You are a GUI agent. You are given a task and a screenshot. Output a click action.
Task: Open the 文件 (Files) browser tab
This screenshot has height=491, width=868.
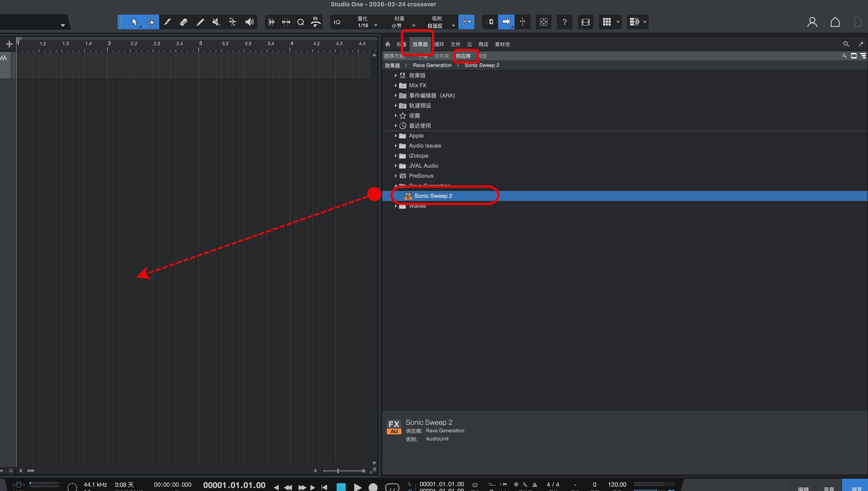click(x=456, y=44)
